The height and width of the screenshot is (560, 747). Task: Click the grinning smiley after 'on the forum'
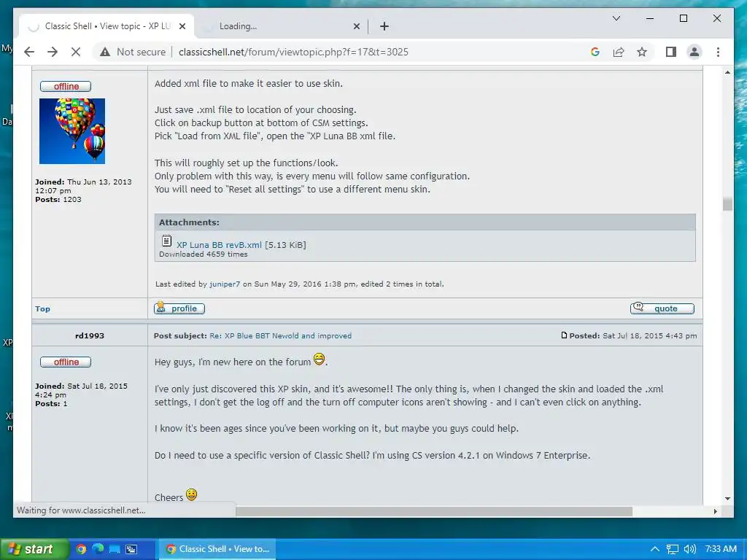point(320,359)
